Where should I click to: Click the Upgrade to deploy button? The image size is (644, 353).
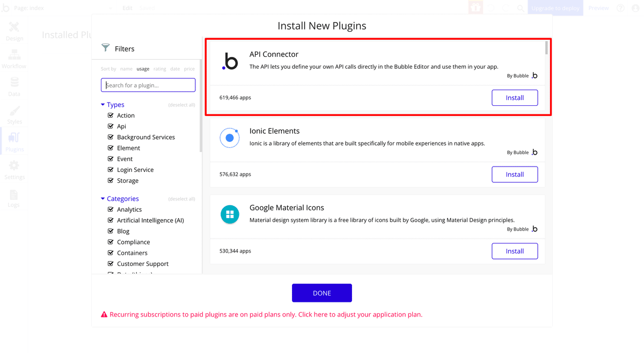click(x=555, y=8)
